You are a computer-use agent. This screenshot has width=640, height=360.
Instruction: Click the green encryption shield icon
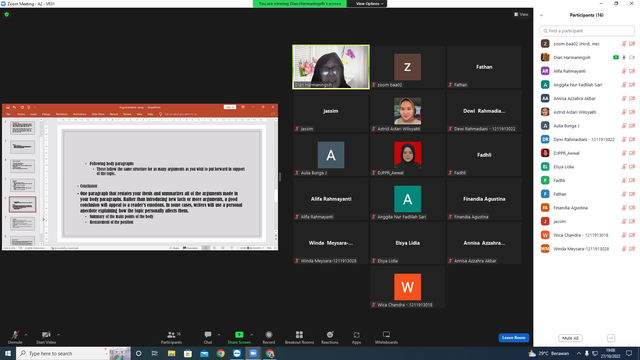tap(7, 14)
